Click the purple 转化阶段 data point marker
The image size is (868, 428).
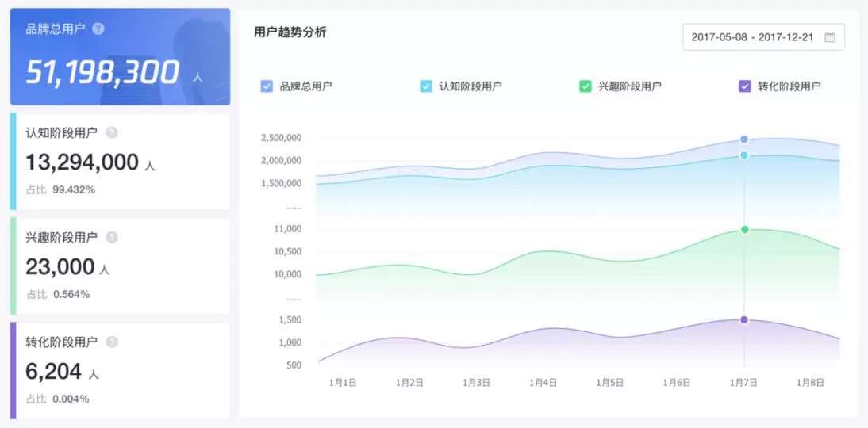click(744, 320)
